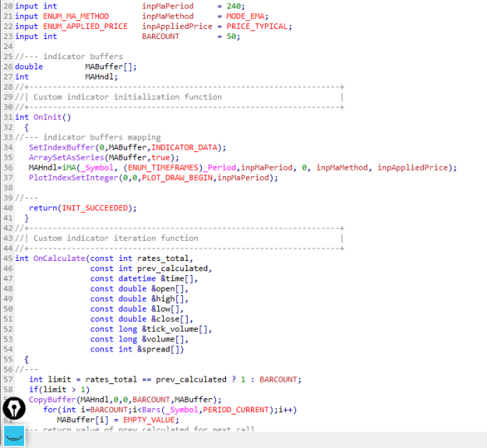Click &time[] parameter on line 47
This screenshot has height=448, width=487.
[177, 278]
